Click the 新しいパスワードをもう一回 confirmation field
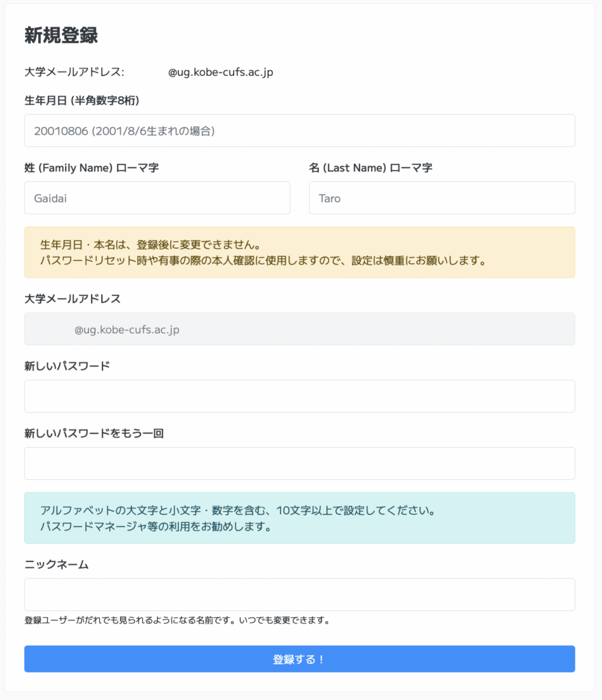 point(299,463)
